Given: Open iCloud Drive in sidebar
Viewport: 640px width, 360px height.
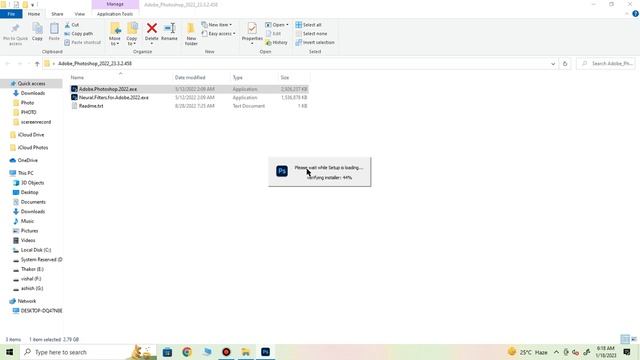Looking at the screenshot, I should click(31, 135).
